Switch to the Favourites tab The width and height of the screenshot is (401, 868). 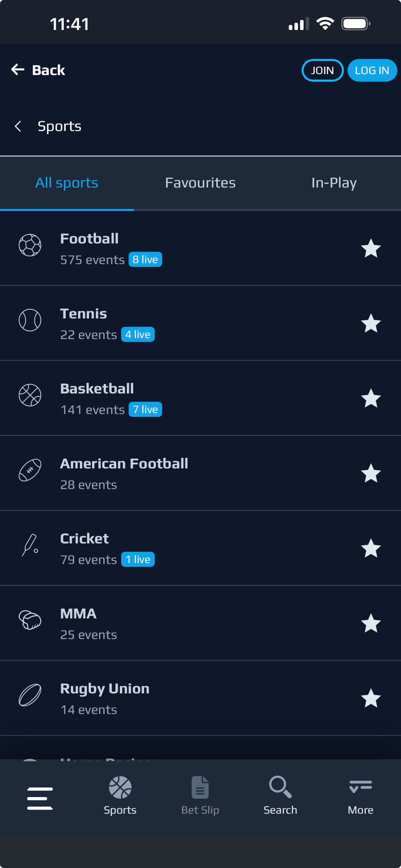pos(200,183)
